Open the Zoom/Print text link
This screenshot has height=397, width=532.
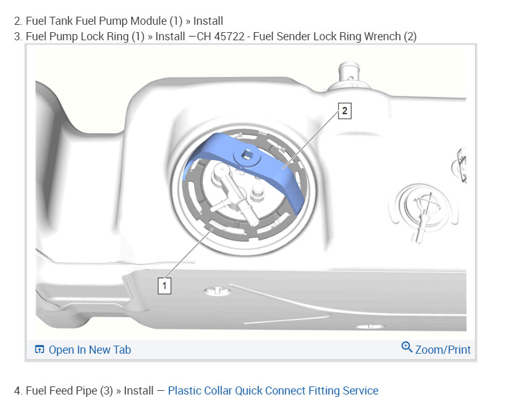click(443, 349)
